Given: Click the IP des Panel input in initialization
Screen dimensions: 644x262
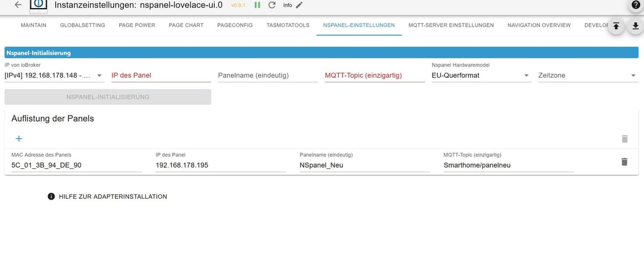Looking at the screenshot, I should click(x=161, y=75).
